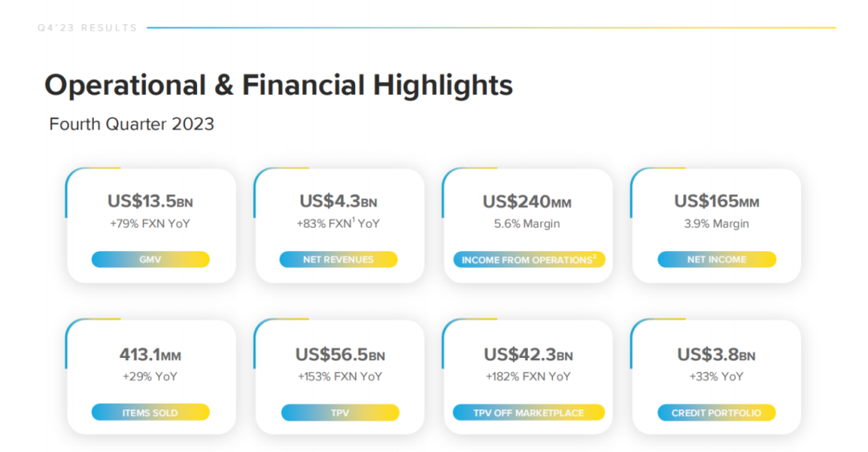Click the US$13.5BN GMV value
The height and width of the screenshot is (452, 868).
coord(150,201)
